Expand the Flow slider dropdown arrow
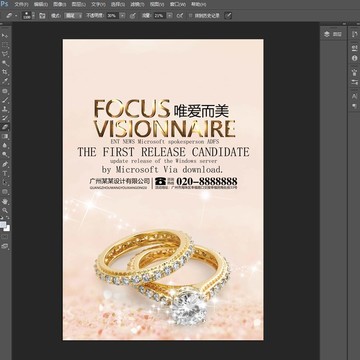The width and height of the screenshot is (360, 360). (x=169, y=16)
